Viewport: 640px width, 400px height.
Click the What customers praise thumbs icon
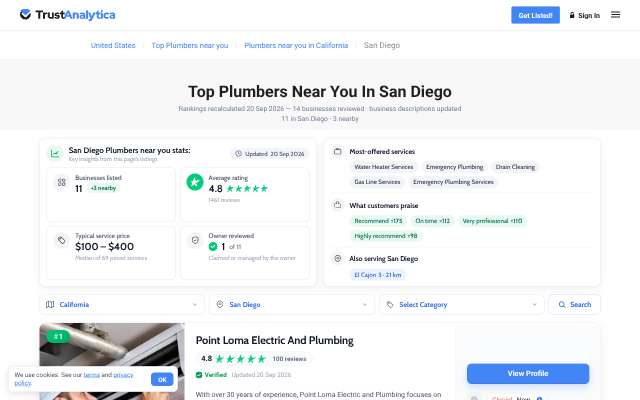point(338,205)
